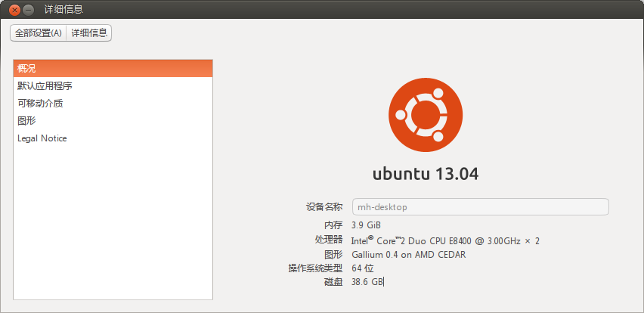Minimize the 详细信息 window
Screen dimensions: 644x313
28,9
